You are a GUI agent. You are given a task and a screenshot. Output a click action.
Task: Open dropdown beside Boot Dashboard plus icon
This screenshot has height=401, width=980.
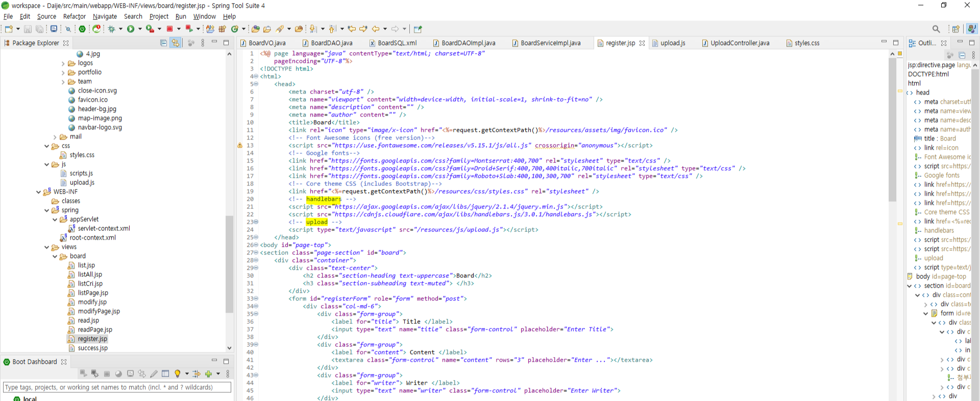pyautogui.click(x=218, y=374)
